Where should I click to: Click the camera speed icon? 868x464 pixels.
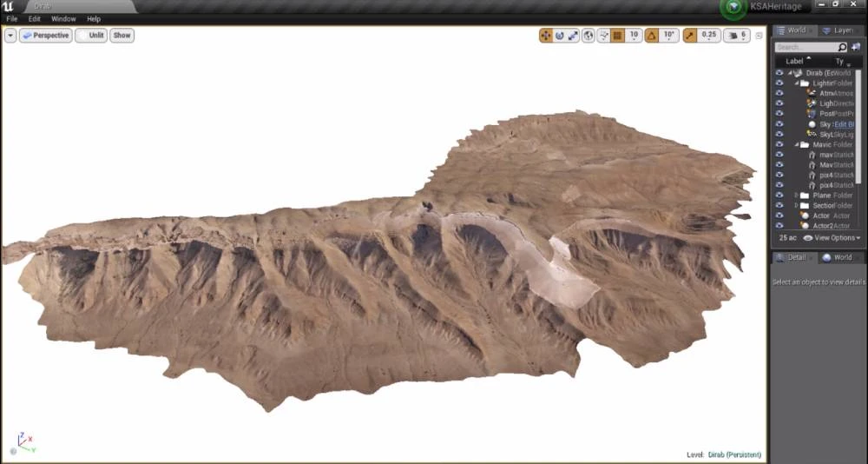[733, 36]
